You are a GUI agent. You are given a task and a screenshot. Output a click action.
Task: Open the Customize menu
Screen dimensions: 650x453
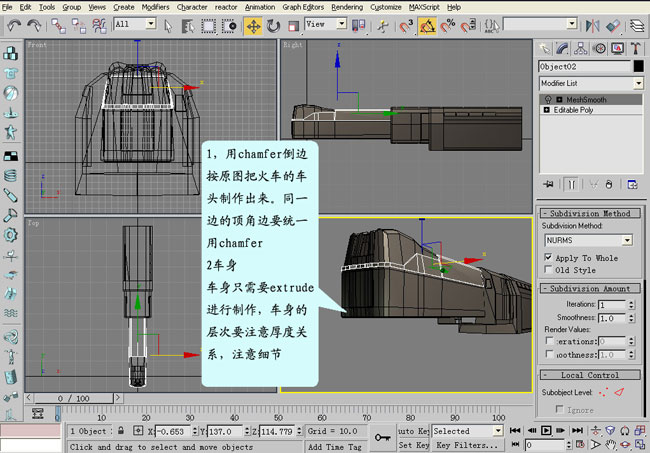(386, 7)
